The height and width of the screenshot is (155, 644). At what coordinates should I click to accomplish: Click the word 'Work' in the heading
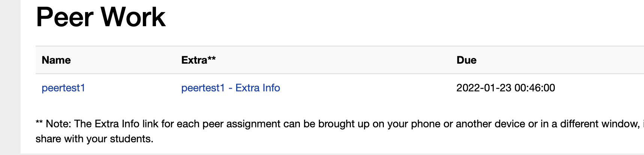(133, 17)
